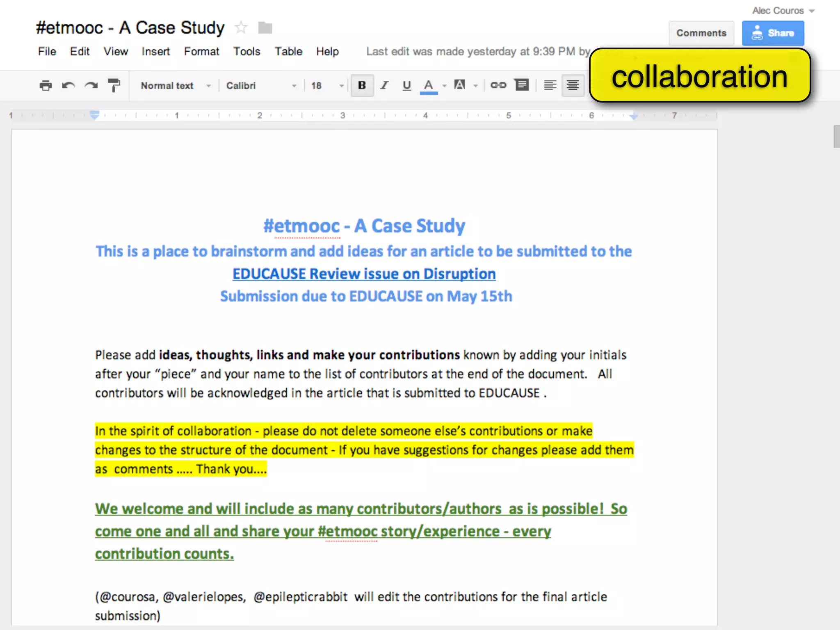Click the Insert comment icon
840x630 pixels.
522,85
